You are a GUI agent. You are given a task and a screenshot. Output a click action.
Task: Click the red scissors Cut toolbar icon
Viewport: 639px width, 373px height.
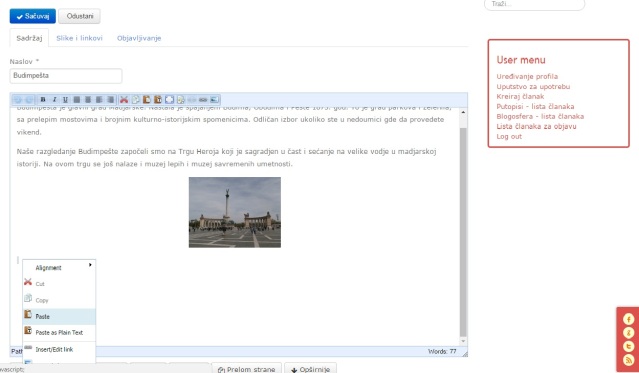pos(124,99)
